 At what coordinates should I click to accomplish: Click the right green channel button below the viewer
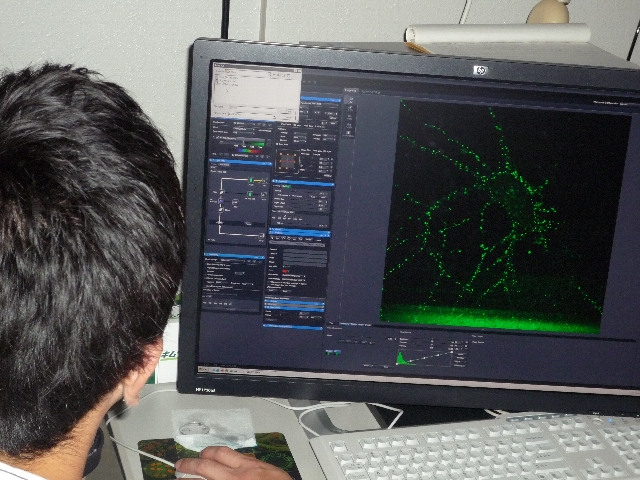337,352
